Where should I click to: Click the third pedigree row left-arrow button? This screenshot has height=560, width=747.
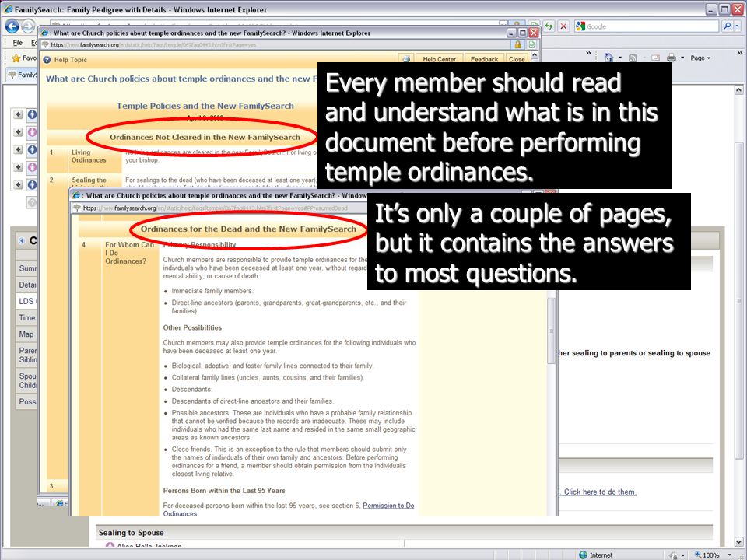[18, 149]
